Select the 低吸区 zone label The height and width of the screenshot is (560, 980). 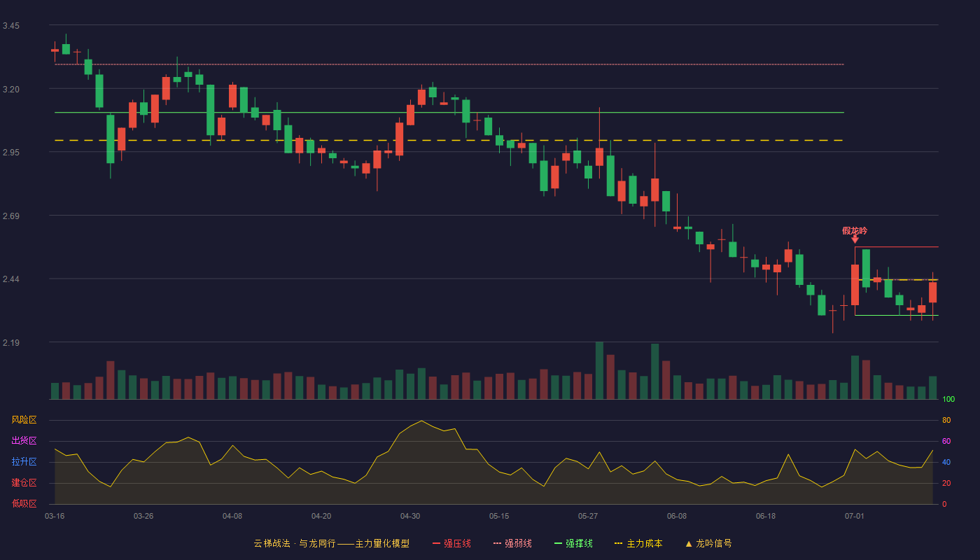[24, 504]
